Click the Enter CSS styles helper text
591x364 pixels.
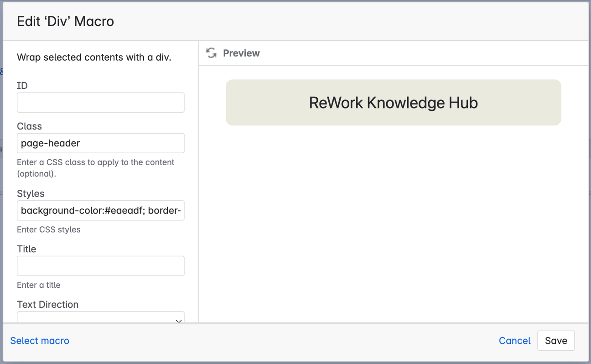coord(48,229)
